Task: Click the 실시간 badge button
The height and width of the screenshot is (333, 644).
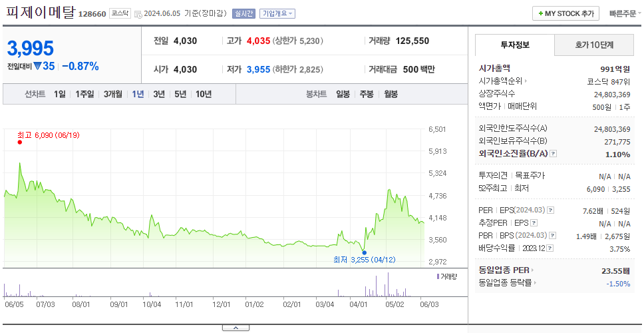Action: pos(243,13)
